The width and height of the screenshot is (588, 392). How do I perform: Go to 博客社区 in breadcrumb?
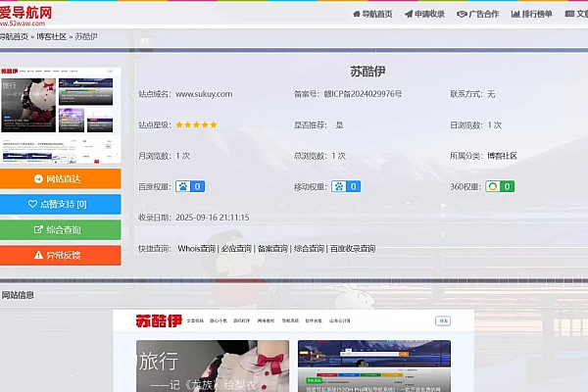click(x=51, y=37)
